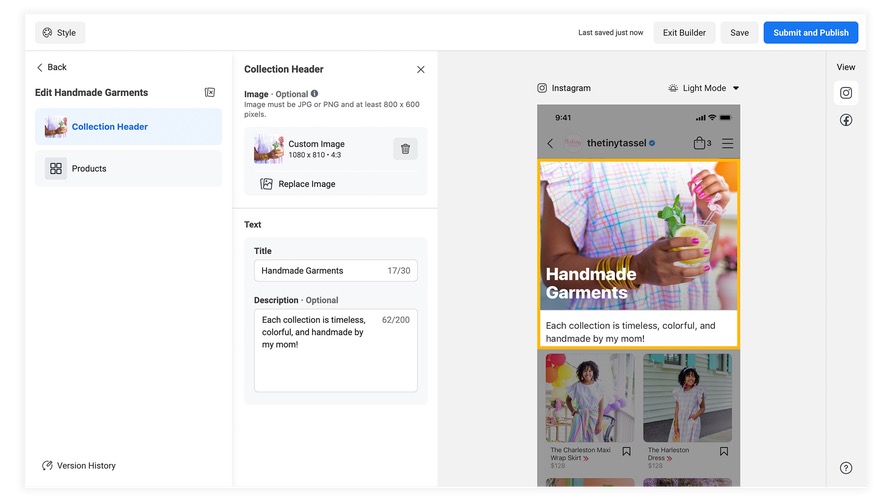The image size is (890, 501).
Task: Click the shopping bag icon in preview
Action: 701,143
